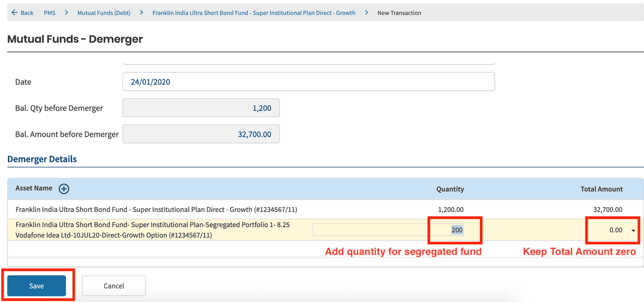Cancel the demerger transaction

tap(114, 286)
